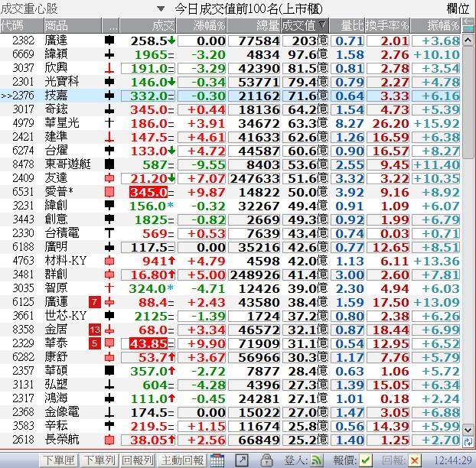Expand the column options at table's top-right corner
This screenshot has height=468, width=476.
(467, 25)
